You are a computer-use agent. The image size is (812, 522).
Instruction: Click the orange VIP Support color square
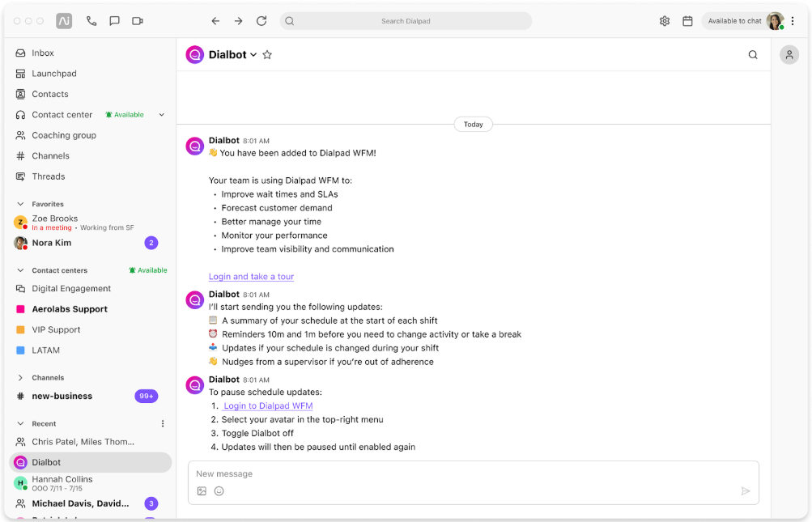(x=21, y=330)
